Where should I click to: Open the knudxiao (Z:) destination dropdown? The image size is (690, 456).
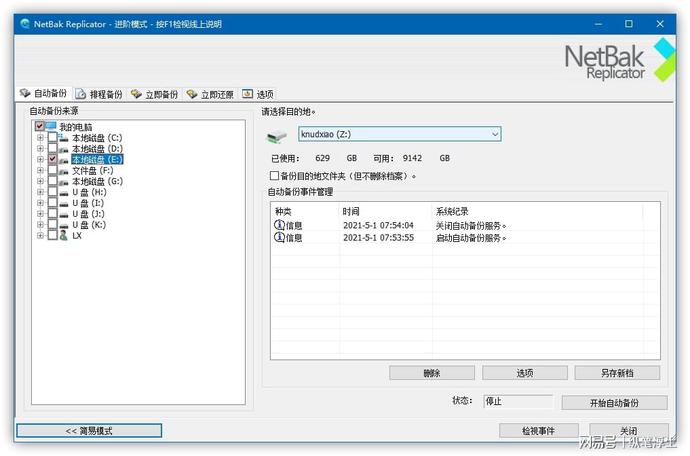click(x=400, y=134)
